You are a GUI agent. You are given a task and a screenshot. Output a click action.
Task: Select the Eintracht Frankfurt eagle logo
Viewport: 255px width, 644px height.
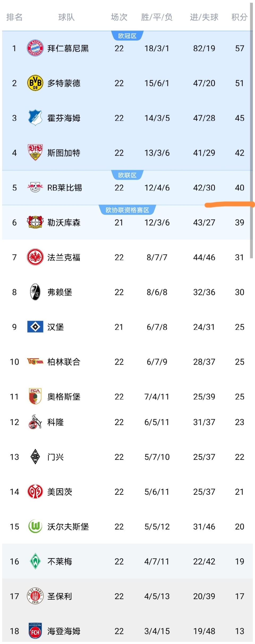tap(35, 257)
